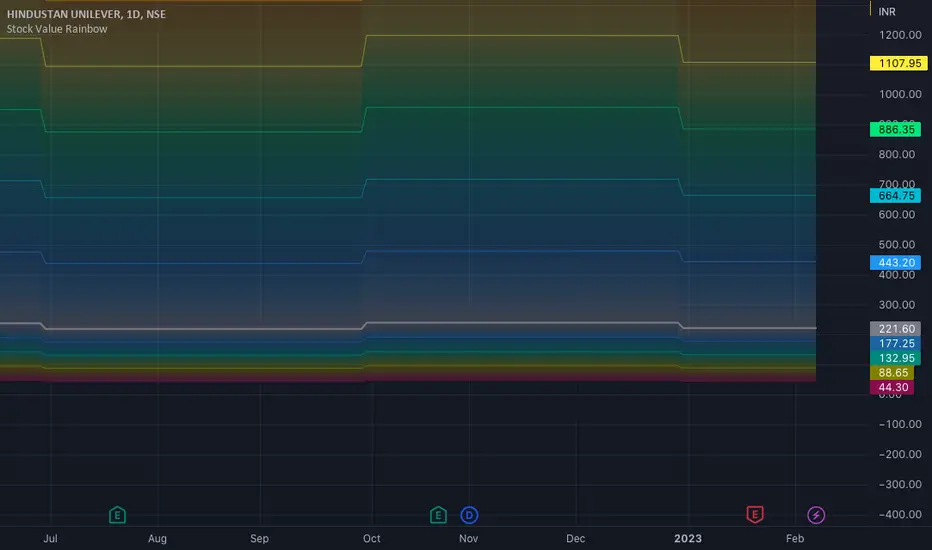Select the 443.20 blue price label
Image resolution: width=932 pixels, height=550 pixels.
coord(895,262)
